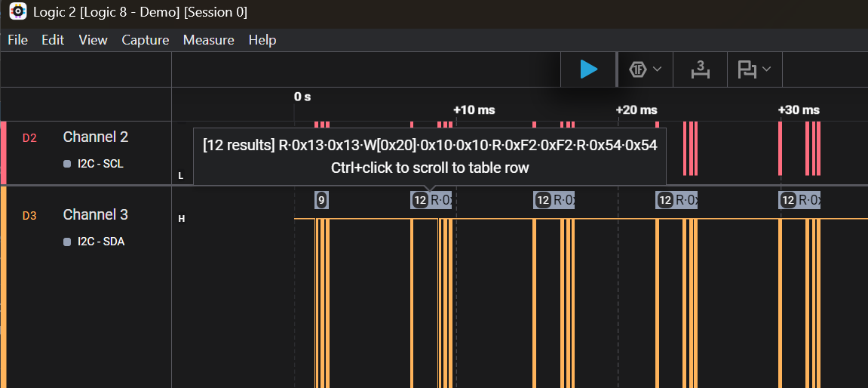Click the I2C - SDA analyzer label
Screen dimensions: 868x388
click(x=101, y=242)
